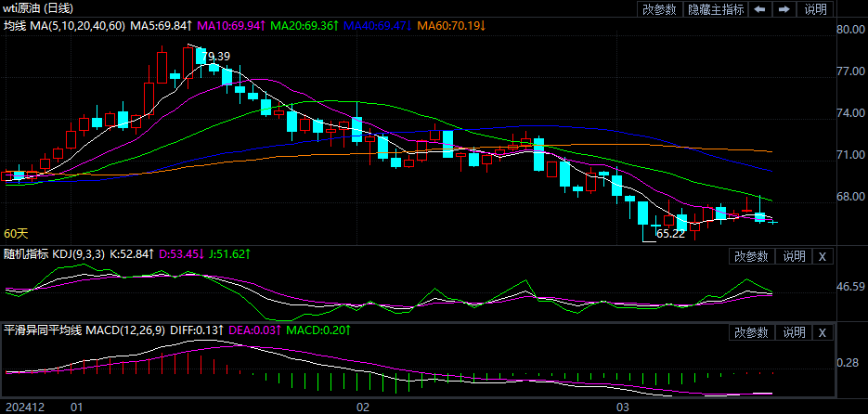Select the 均线 MA(5,10,20,40,60) indicator label

click(64, 25)
